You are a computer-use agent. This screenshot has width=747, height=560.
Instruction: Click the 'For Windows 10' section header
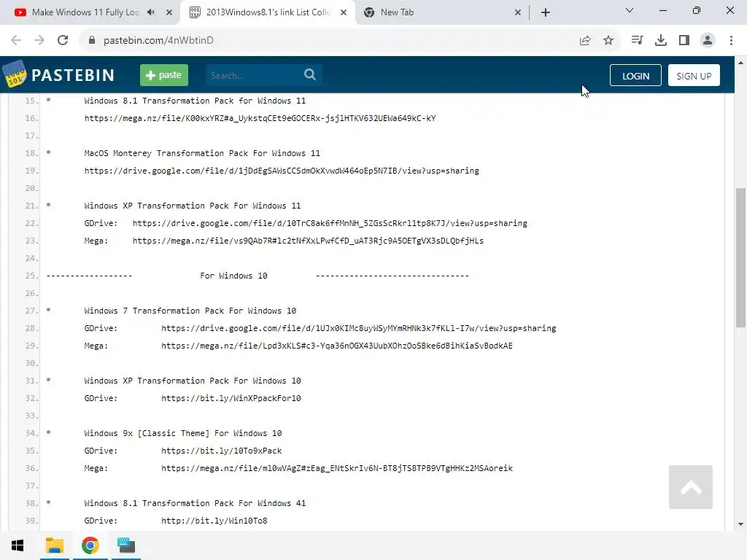click(x=233, y=276)
